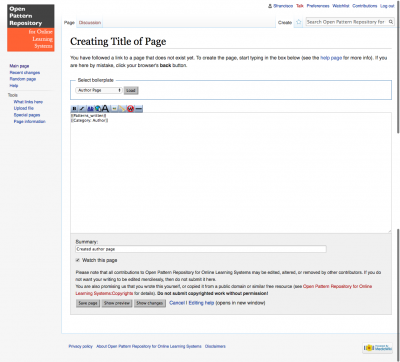Click the Cancel link
Screen dimensions: 400x362
[x=177, y=303]
